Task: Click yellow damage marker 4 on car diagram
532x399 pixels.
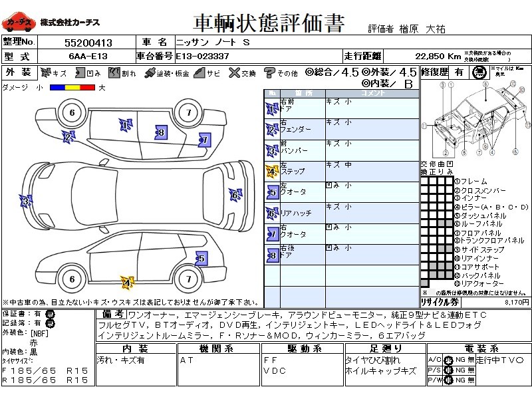Action: pyautogui.click(x=126, y=282)
